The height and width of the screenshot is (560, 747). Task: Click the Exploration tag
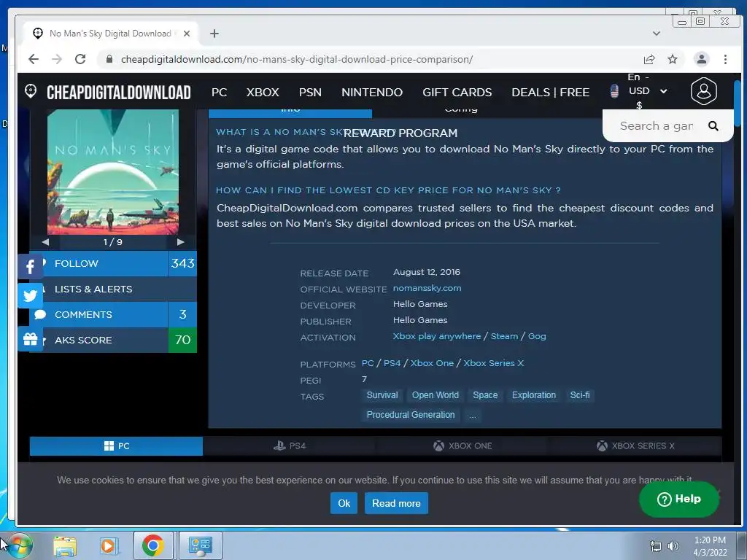533,395
